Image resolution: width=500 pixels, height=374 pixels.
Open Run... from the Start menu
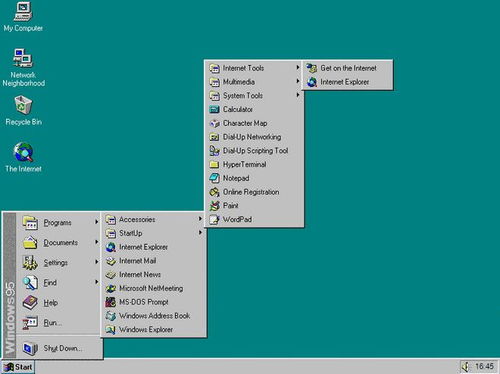(58, 323)
